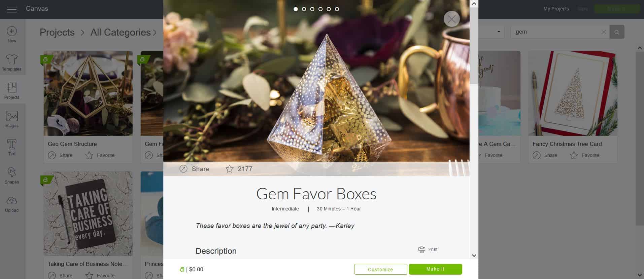Clear the gem search field X
The image size is (644, 279).
[x=604, y=32]
